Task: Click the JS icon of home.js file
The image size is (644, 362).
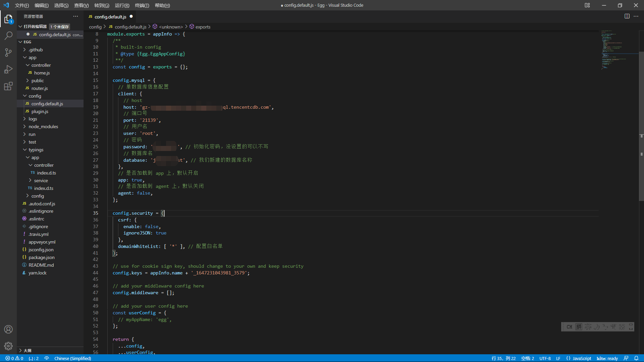Action: [30, 72]
